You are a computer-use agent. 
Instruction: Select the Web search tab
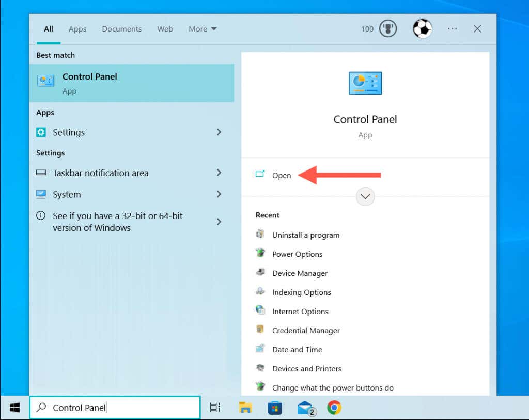click(165, 29)
